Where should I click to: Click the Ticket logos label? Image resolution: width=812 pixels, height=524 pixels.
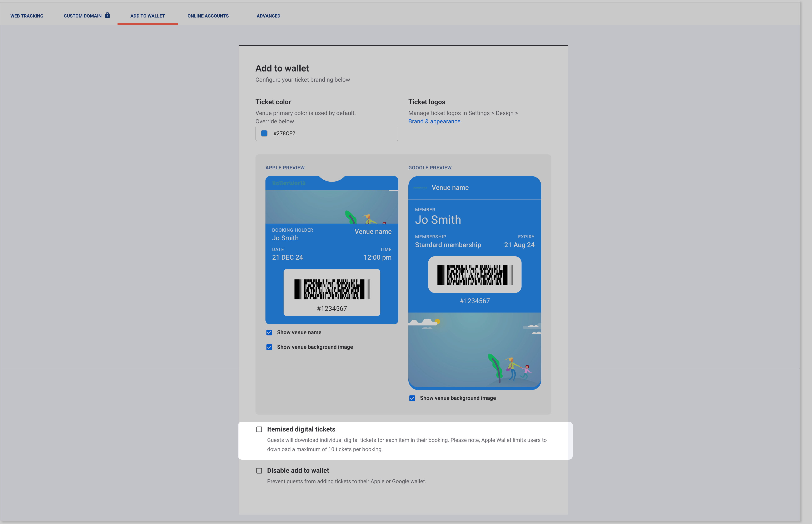tap(427, 102)
